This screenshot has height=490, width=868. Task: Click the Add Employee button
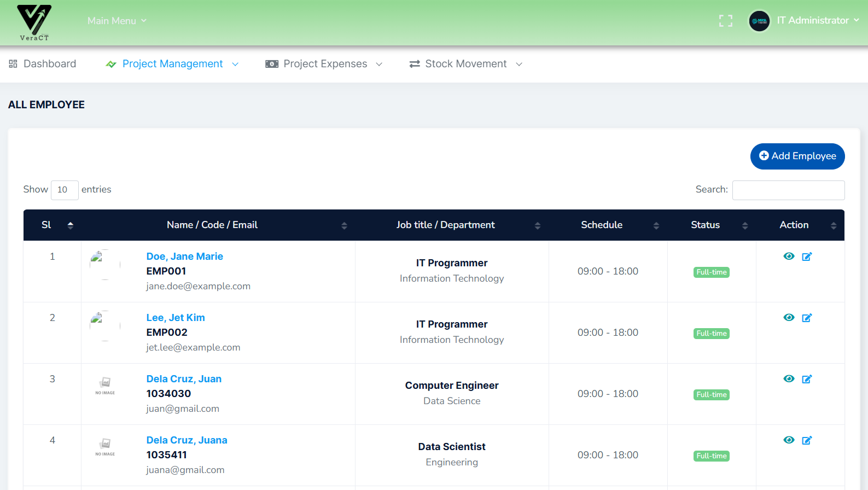pyautogui.click(x=797, y=156)
